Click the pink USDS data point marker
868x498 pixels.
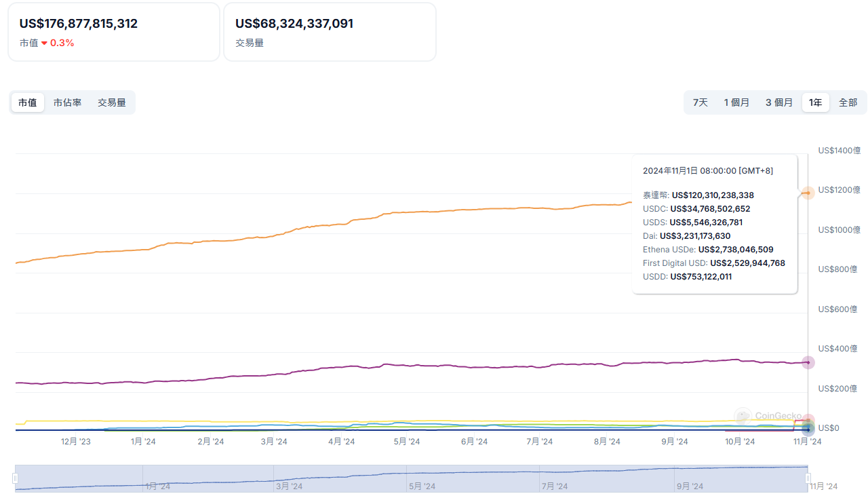(x=808, y=420)
